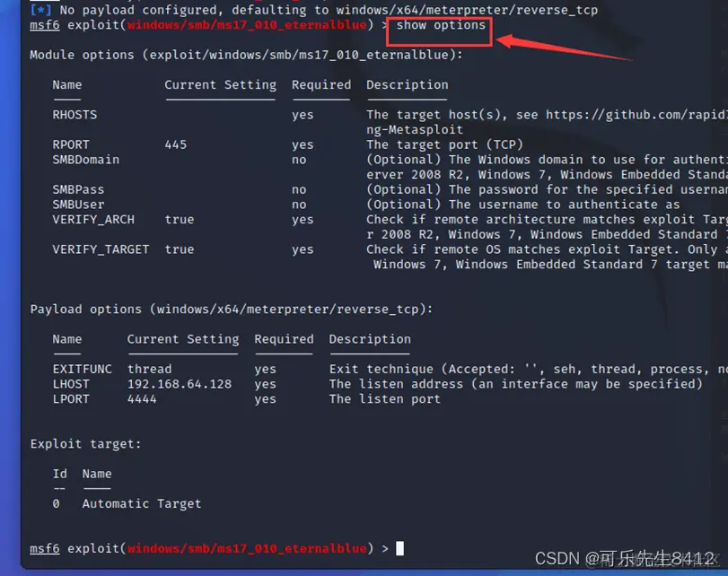Click the SMBPass option name
The height and width of the screenshot is (576, 728).
(x=78, y=189)
